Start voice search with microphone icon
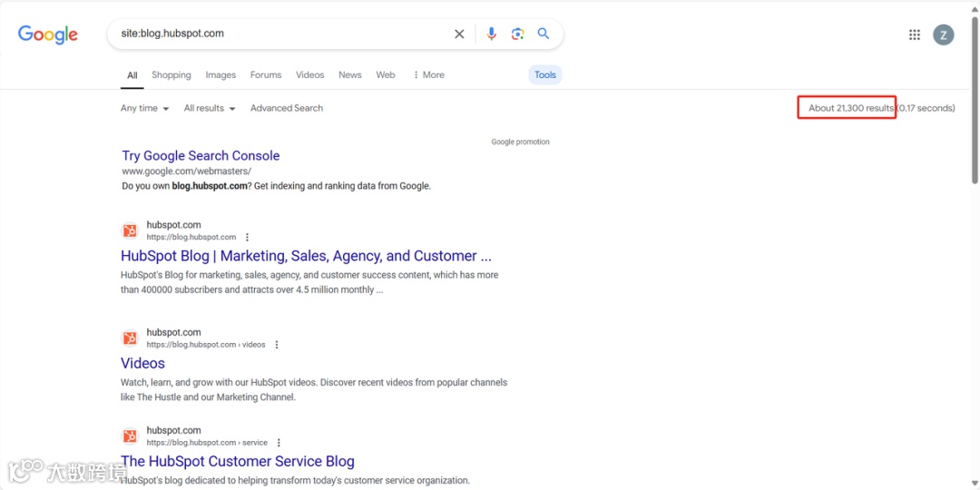The height and width of the screenshot is (490, 980). (491, 34)
